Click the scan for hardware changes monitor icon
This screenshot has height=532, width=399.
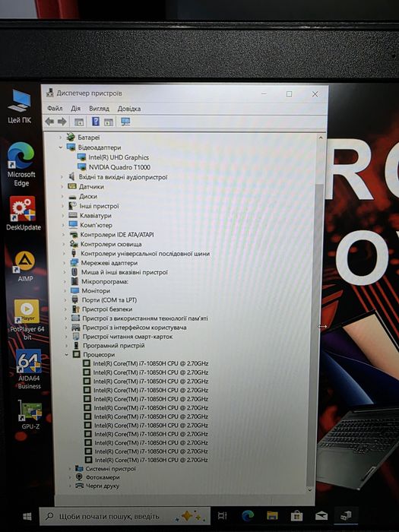click(x=125, y=122)
